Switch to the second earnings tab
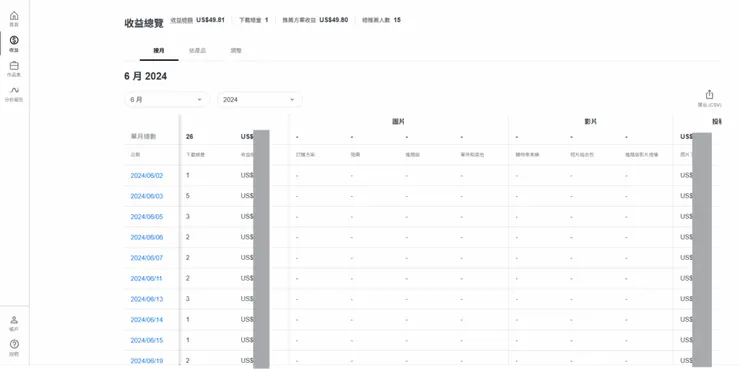Image resolution: width=740 pixels, height=369 pixels. pos(197,50)
